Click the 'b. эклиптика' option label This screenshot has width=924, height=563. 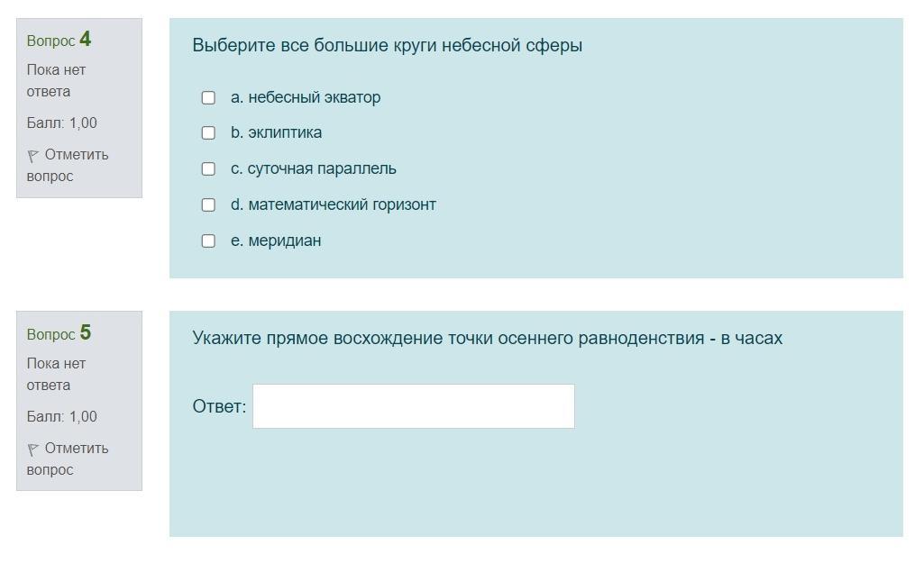click(x=276, y=133)
